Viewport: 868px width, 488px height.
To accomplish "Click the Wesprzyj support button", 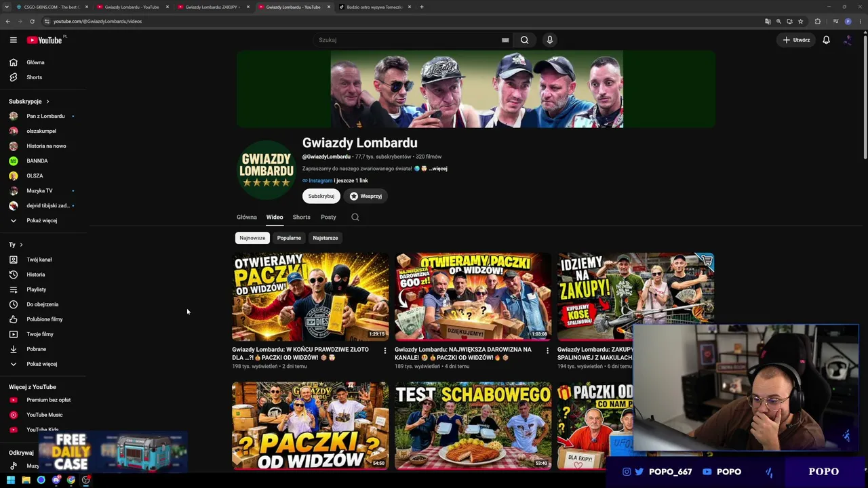I will click(x=366, y=196).
